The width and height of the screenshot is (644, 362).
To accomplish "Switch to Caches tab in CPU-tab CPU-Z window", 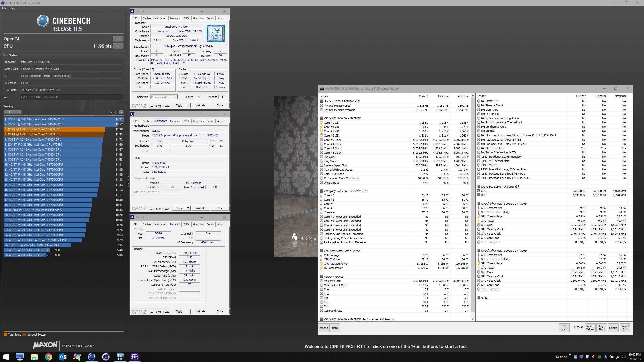I will tap(147, 18).
